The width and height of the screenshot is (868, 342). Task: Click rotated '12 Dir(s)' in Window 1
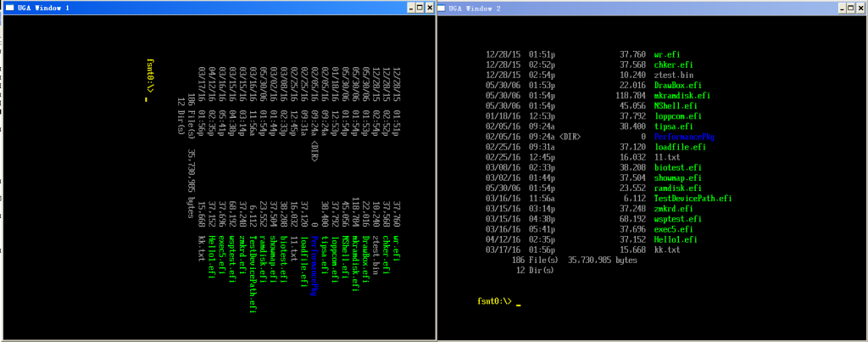[181, 116]
